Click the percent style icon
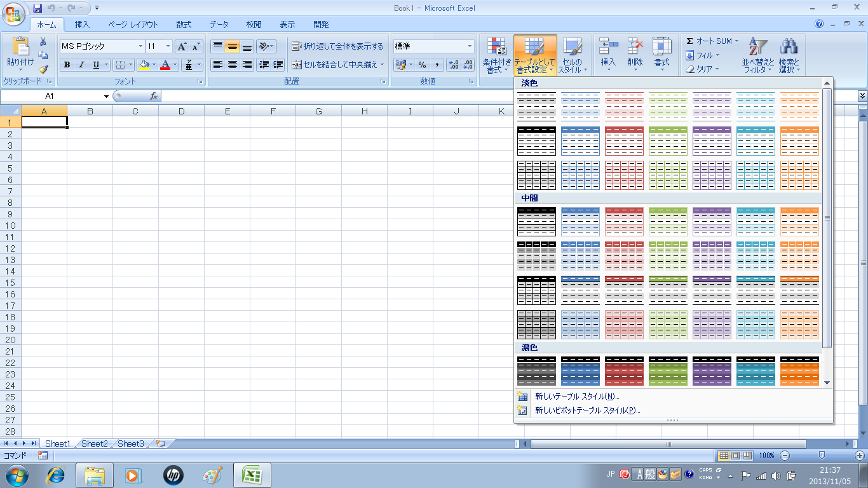The image size is (868, 488). coord(422,65)
